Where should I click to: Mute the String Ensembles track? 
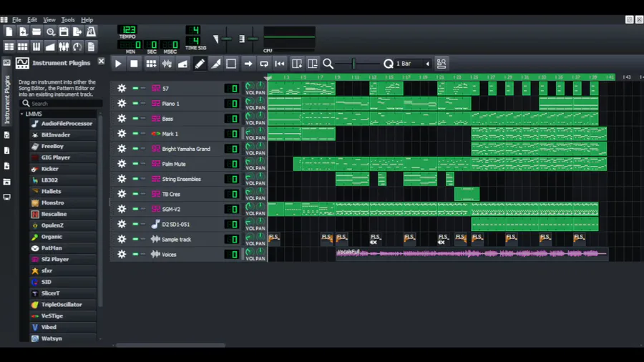pos(135,179)
